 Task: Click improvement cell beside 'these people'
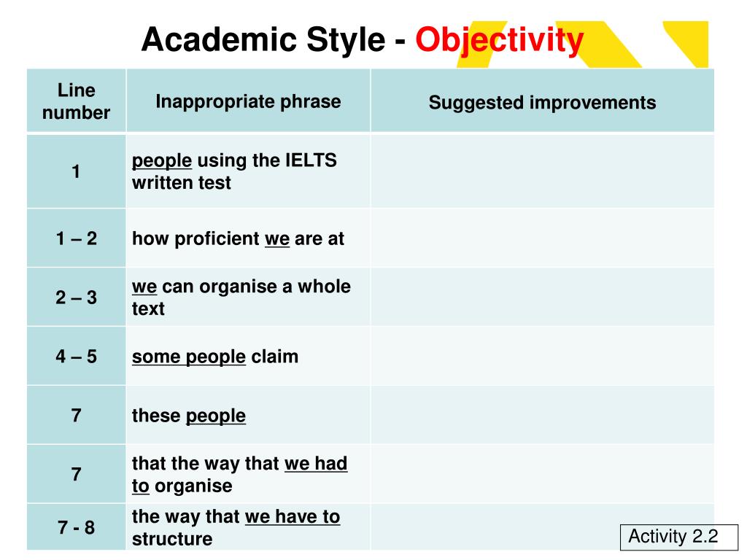point(542,415)
